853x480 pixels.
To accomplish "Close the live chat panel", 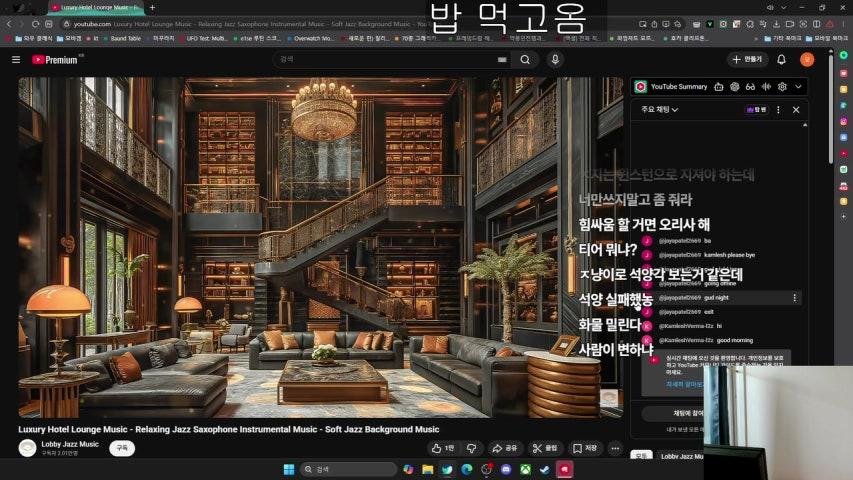I will 796,109.
